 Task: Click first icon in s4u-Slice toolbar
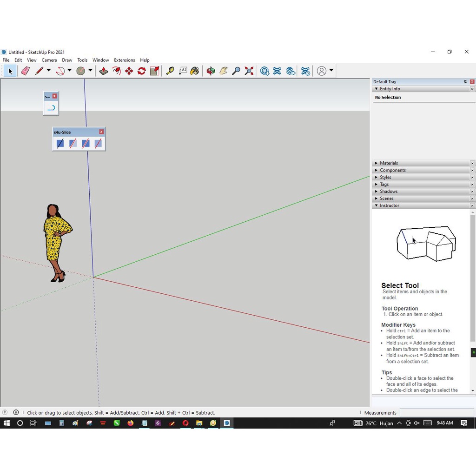(60, 144)
